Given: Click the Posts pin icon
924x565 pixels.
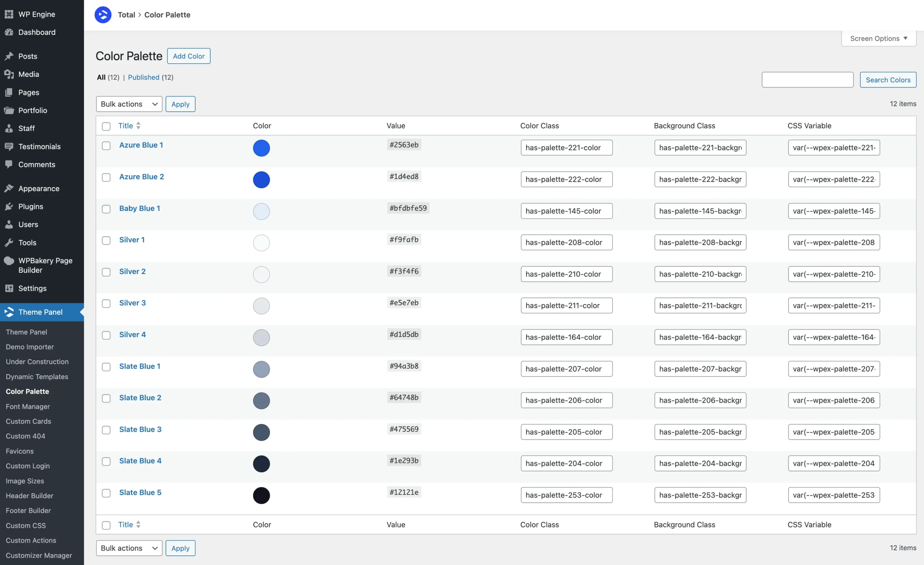Looking at the screenshot, I should tap(9, 56).
